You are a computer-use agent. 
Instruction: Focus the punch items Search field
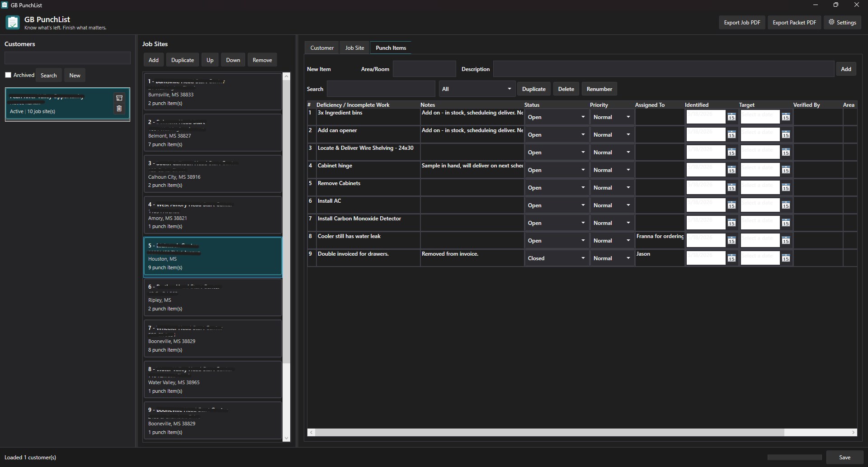[x=381, y=89]
